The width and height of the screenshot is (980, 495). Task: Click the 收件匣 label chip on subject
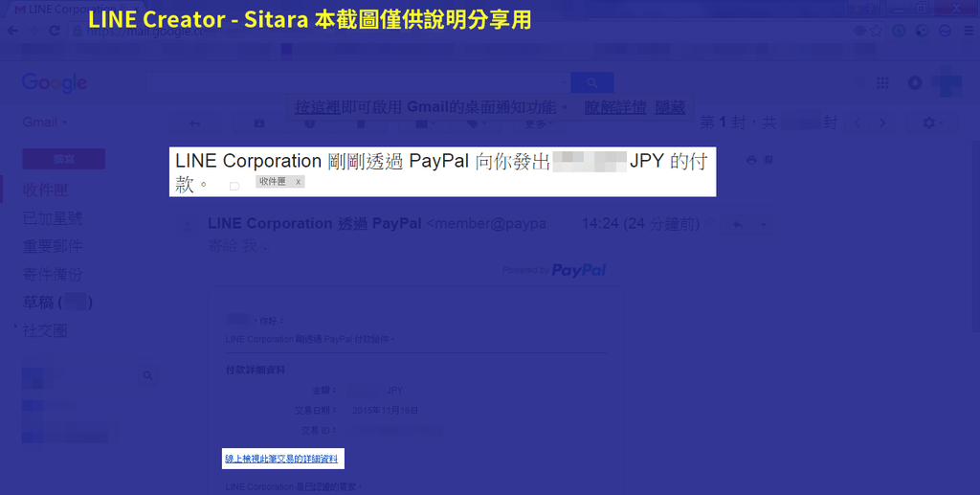coord(273,182)
